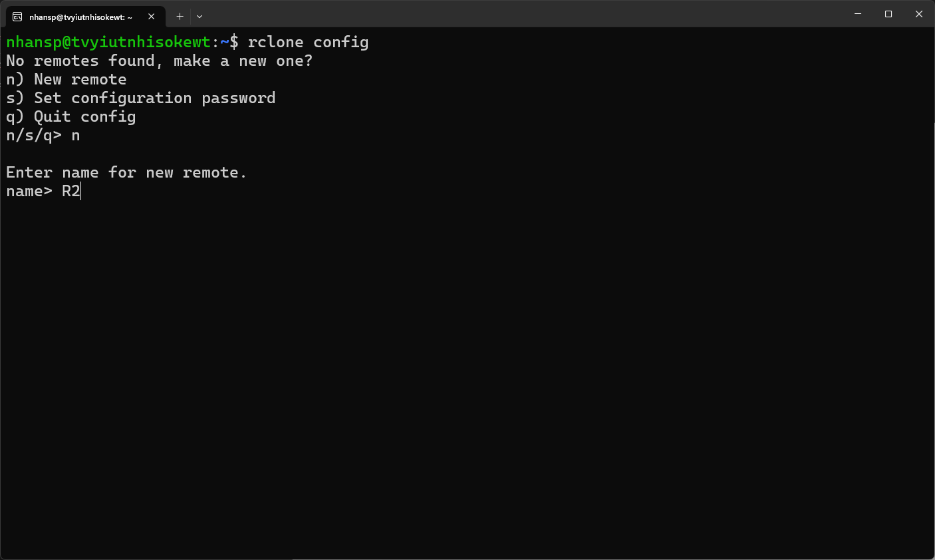Screen dimensions: 935x560
Task: Expand the new tab profile dropdown
Action: [x=200, y=17]
